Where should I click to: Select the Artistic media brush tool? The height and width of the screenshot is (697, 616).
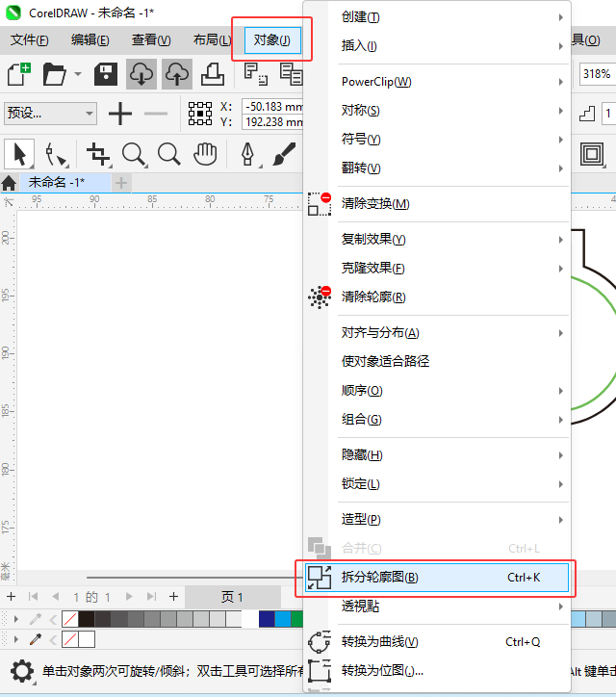click(284, 154)
